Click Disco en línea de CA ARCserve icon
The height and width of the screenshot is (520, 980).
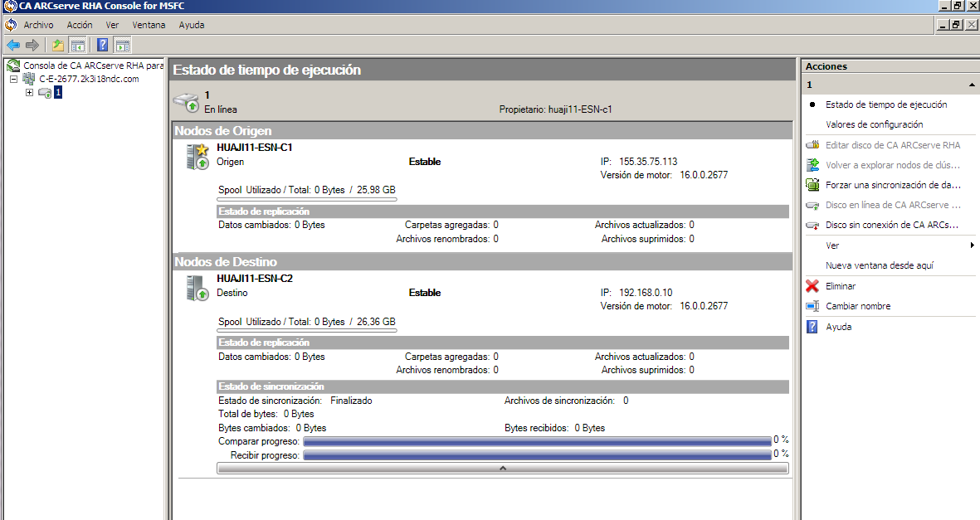tap(812, 205)
